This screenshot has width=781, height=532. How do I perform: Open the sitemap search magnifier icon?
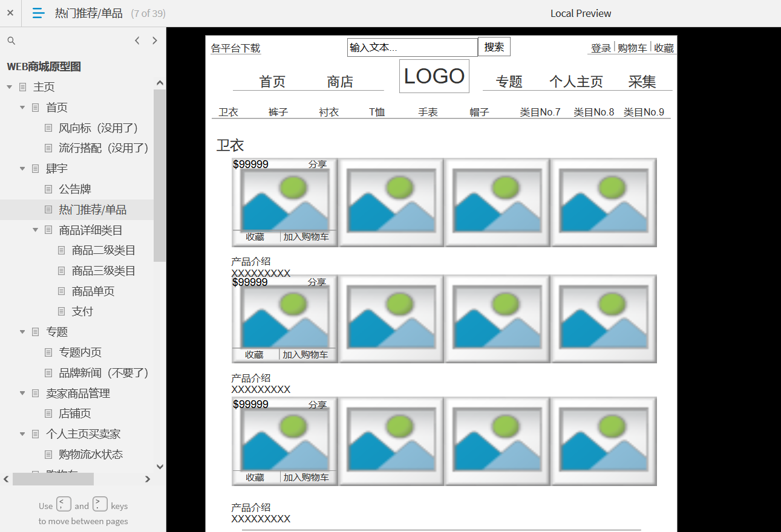click(11, 41)
